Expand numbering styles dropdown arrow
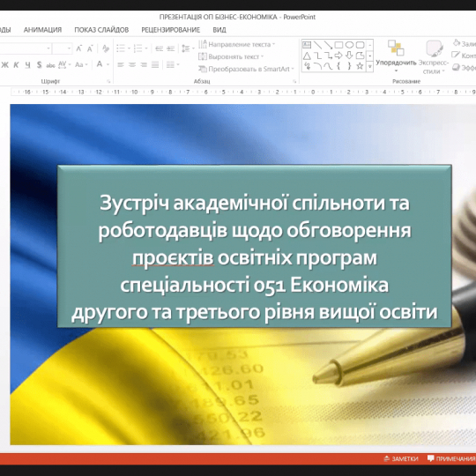Viewport: 476px width, 476px height. (146, 48)
